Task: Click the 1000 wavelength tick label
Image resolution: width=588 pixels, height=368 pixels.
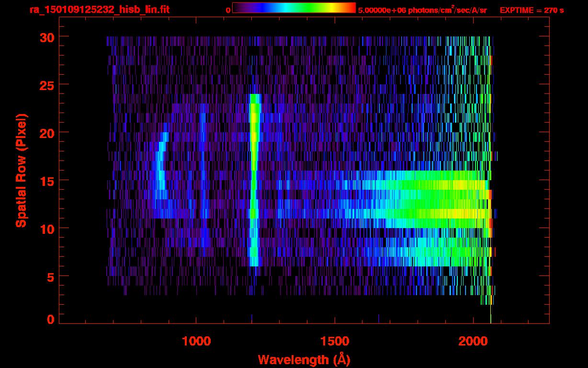Action: click(x=196, y=341)
